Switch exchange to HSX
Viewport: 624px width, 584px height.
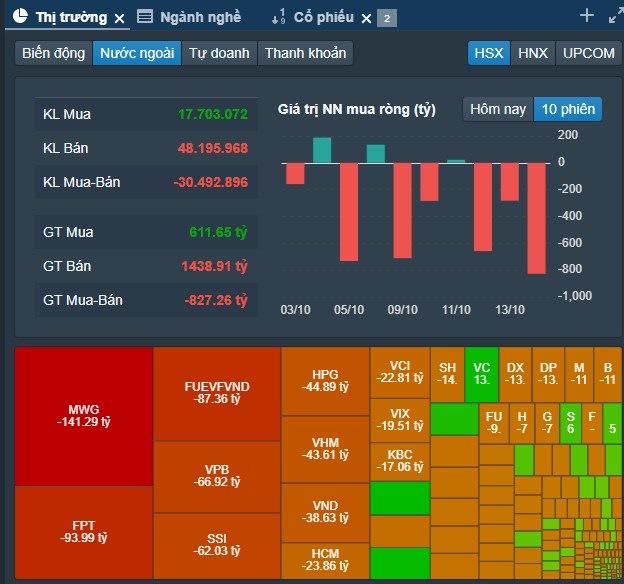pyautogui.click(x=489, y=53)
